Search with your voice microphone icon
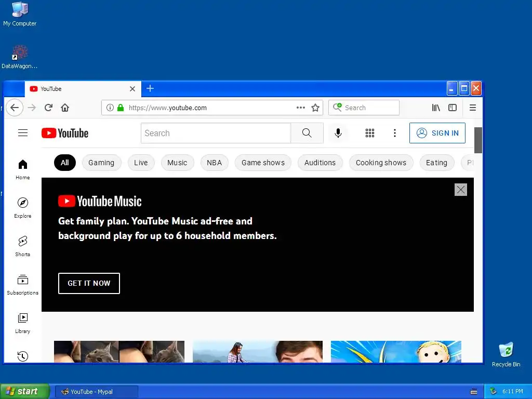532x399 pixels. point(338,133)
